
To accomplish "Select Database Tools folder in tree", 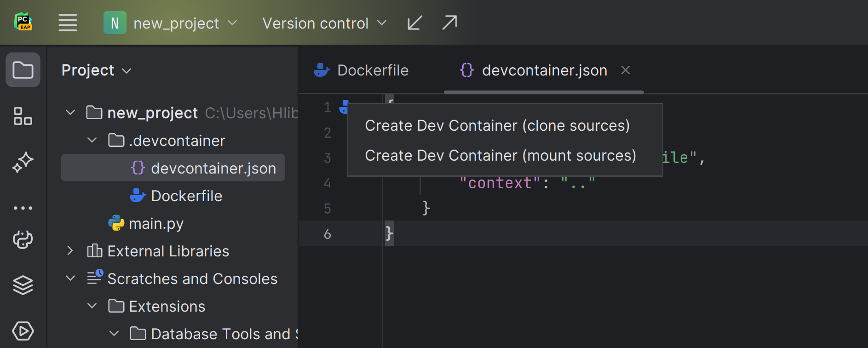I will [224, 334].
